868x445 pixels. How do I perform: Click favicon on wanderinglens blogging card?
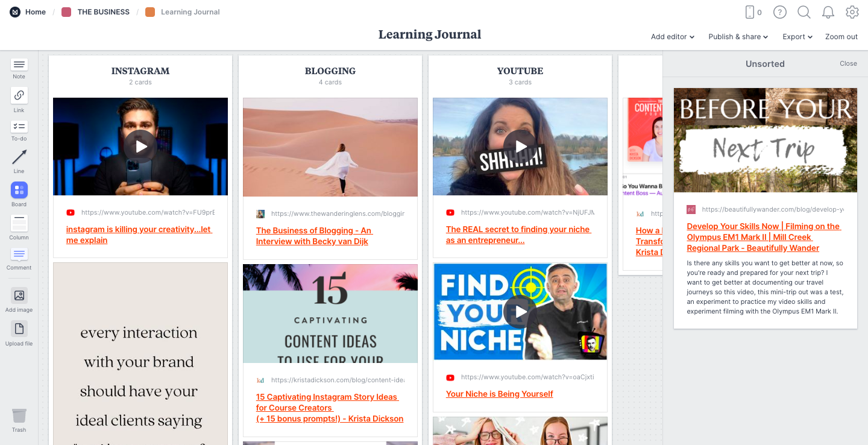(260, 213)
